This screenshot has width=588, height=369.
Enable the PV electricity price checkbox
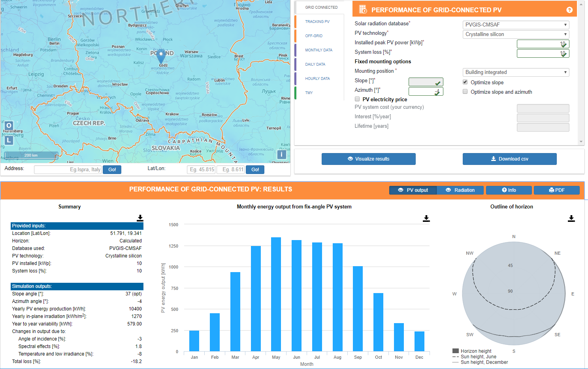click(x=357, y=99)
